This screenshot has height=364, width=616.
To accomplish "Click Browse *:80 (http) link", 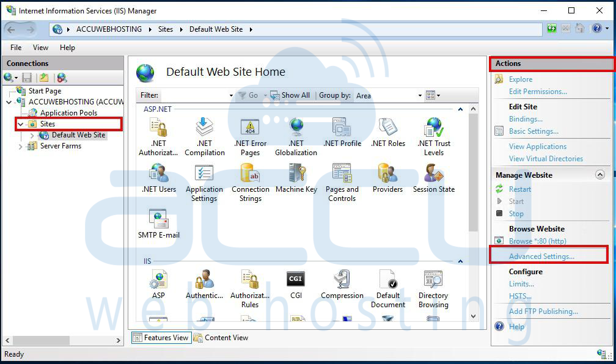I will point(537,241).
